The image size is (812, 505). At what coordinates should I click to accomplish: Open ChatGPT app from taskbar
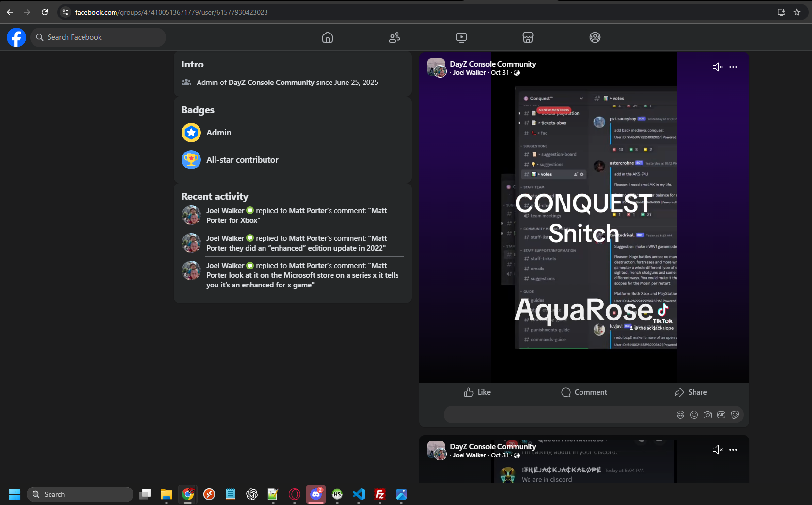pos(252,494)
